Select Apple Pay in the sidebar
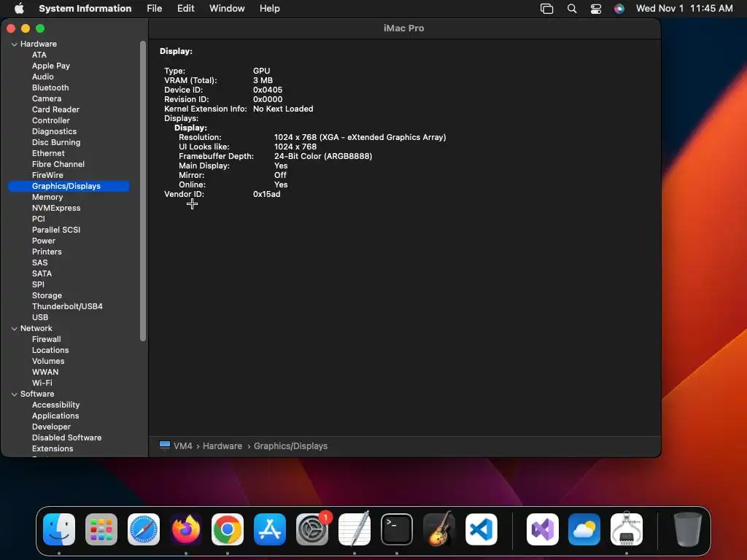 pos(51,66)
